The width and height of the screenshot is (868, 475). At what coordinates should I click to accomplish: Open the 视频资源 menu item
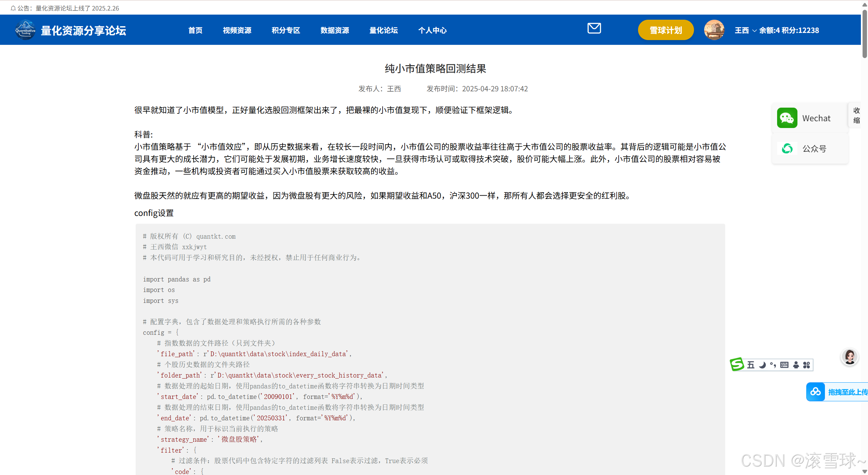pos(237,31)
